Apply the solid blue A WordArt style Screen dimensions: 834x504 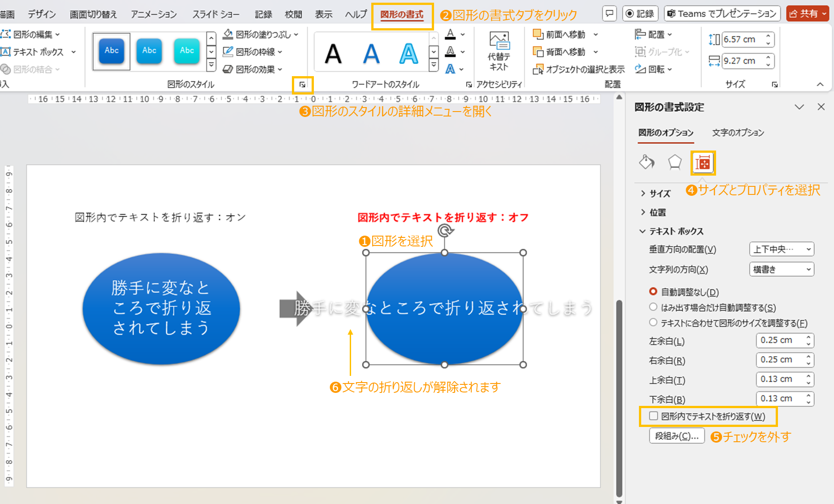[x=371, y=54]
